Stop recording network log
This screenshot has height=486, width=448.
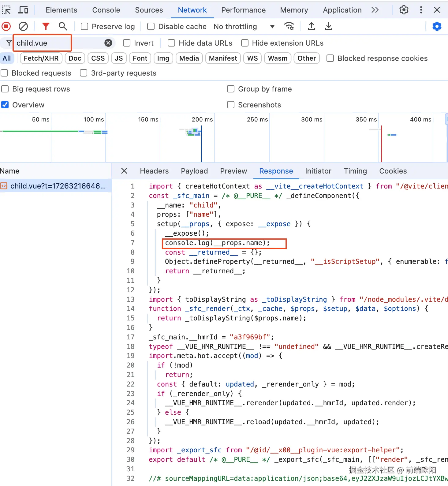[x=6, y=27]
